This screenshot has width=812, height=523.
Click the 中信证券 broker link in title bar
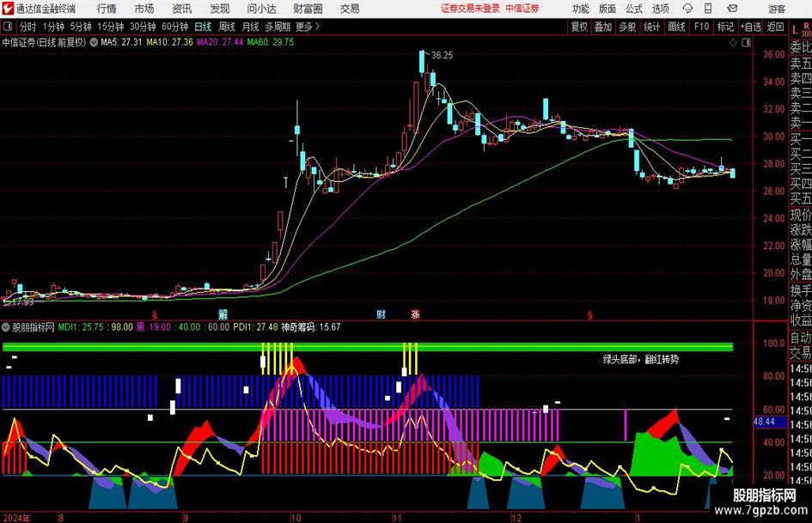[522, 9]
